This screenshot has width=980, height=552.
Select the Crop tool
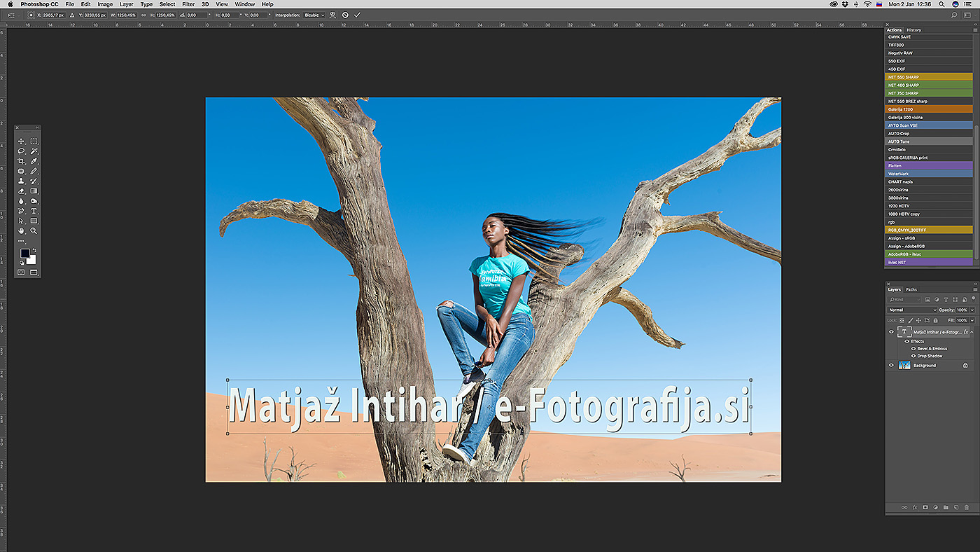pyautogui.click(x=21, y=161)
